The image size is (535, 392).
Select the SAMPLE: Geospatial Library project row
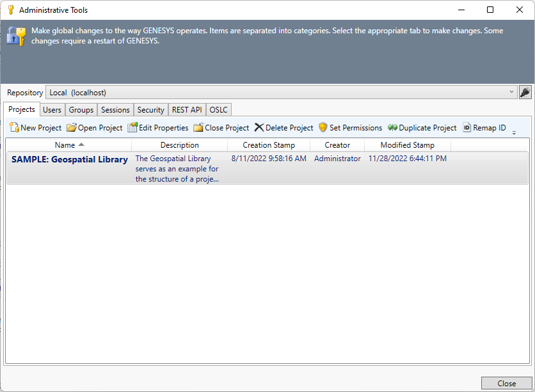(69, 160)
